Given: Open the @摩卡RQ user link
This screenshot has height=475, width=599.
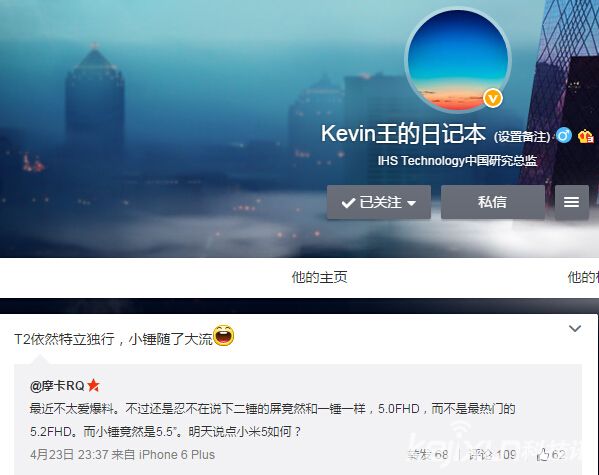Looking at the screenshot, I should point(57,386).
